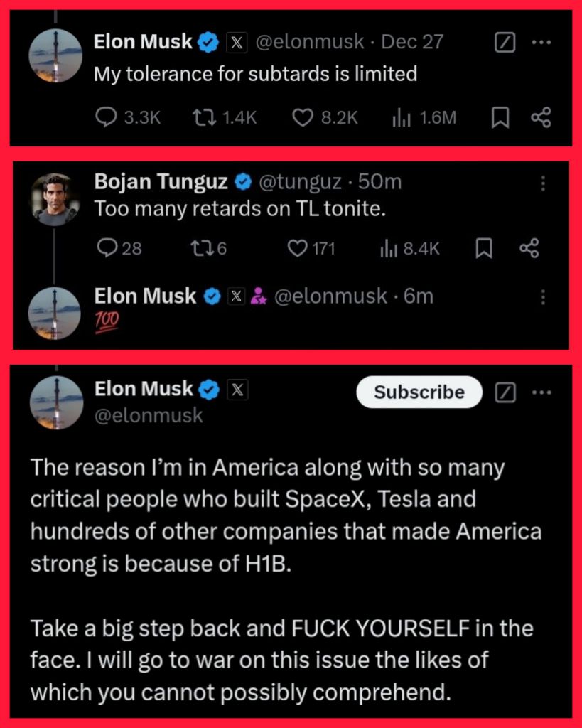The height and width of the screenshot is (728, 582).
Task: Open vertical dots menu on Tunguz tweet
Action: 542,183
